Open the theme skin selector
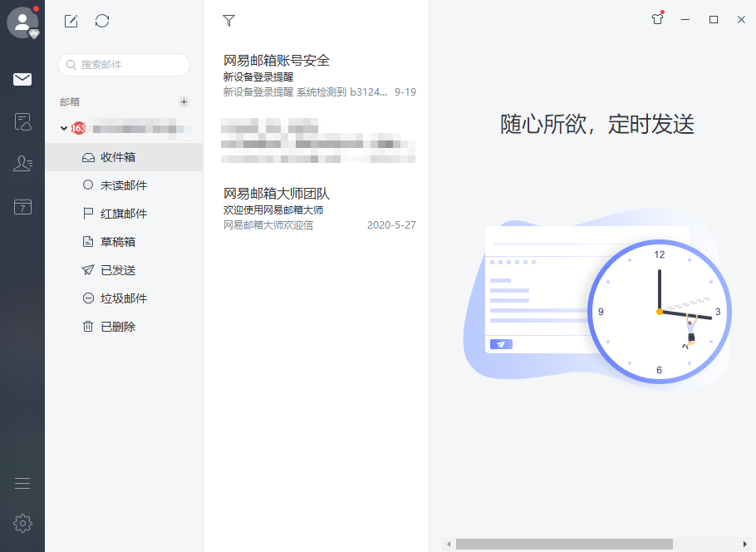The width and height of the screenshot is (756, 552). (x=656, y=20)
